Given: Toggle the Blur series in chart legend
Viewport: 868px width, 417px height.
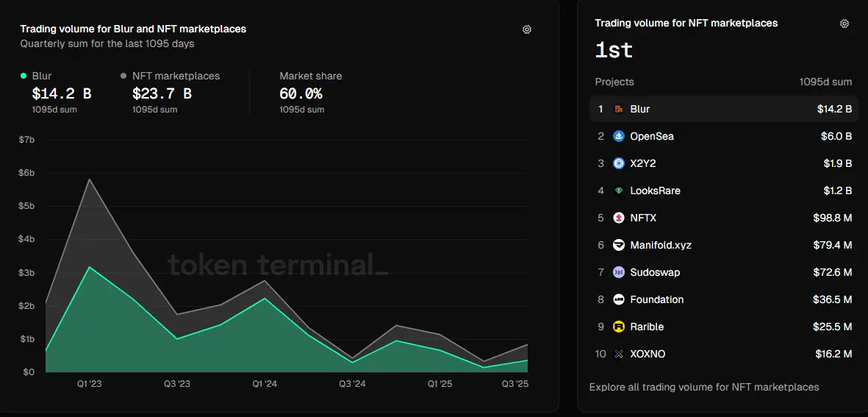Looking at the screenshot, I should (x=42, y=76).
